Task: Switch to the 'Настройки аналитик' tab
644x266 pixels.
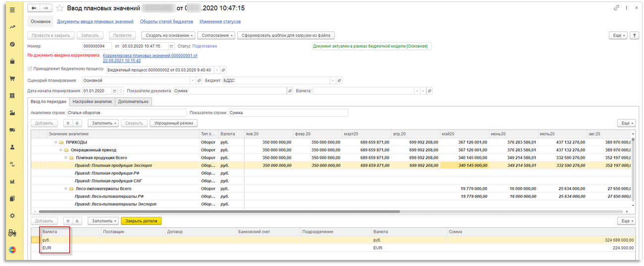Action: 92,102
